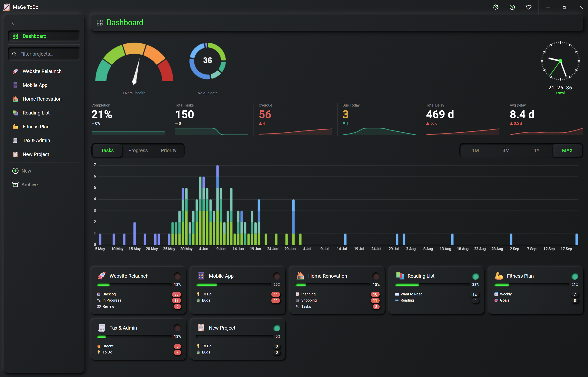Click the Overall health gauge
The height and width of the screenshot is (377, 588).
pyautogui.click(x=134, y=64)
